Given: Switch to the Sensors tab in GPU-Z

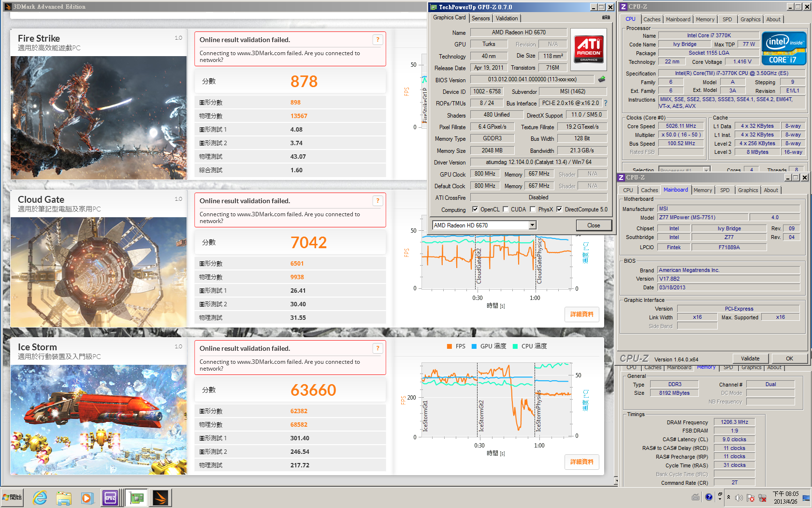Looking at the screenshot, I should 480,18.
